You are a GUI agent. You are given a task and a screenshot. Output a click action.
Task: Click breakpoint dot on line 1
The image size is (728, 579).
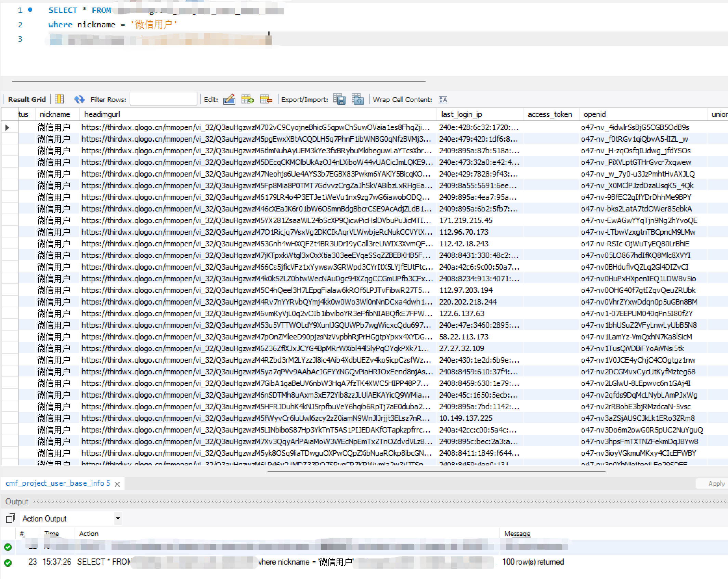tap(30, 10)
